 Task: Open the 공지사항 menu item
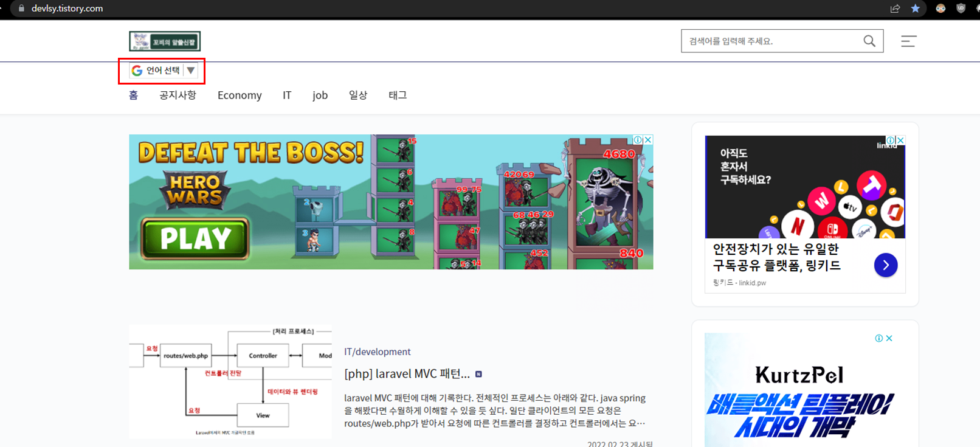(x=178, y=95)
